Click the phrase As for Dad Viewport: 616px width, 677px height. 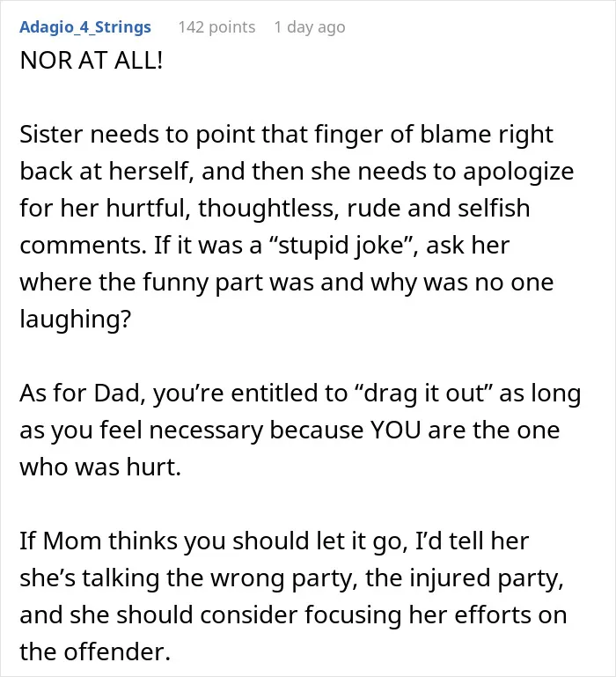point(83,394)
